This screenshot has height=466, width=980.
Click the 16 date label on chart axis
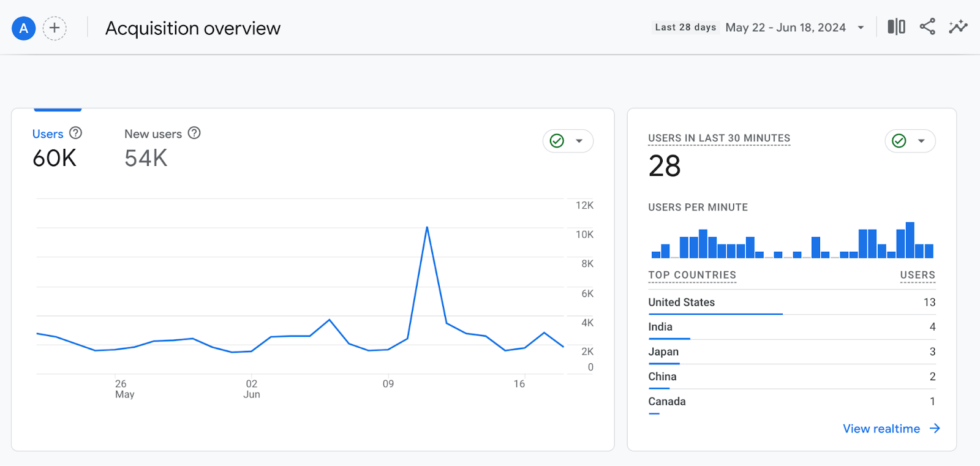[519, 384]
